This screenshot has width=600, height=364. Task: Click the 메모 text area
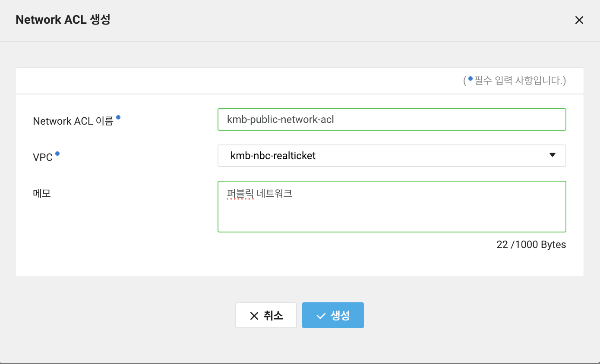(x=392, y=207)
